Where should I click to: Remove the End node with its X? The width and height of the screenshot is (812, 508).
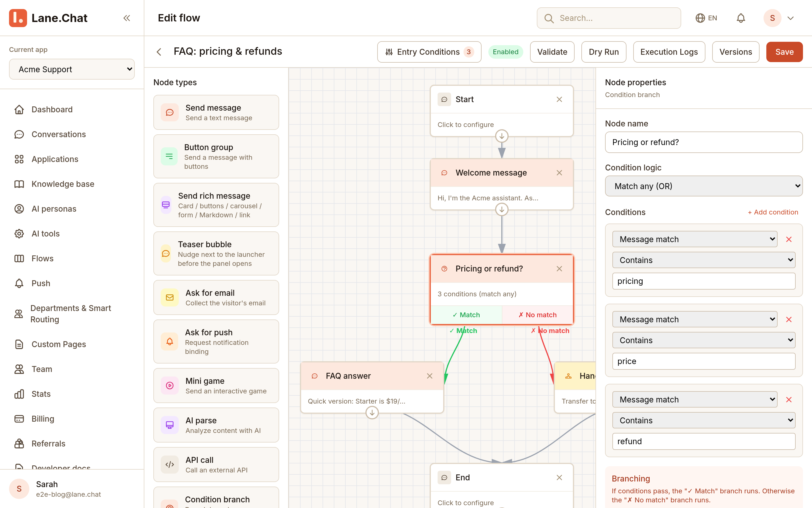(559, 478)
